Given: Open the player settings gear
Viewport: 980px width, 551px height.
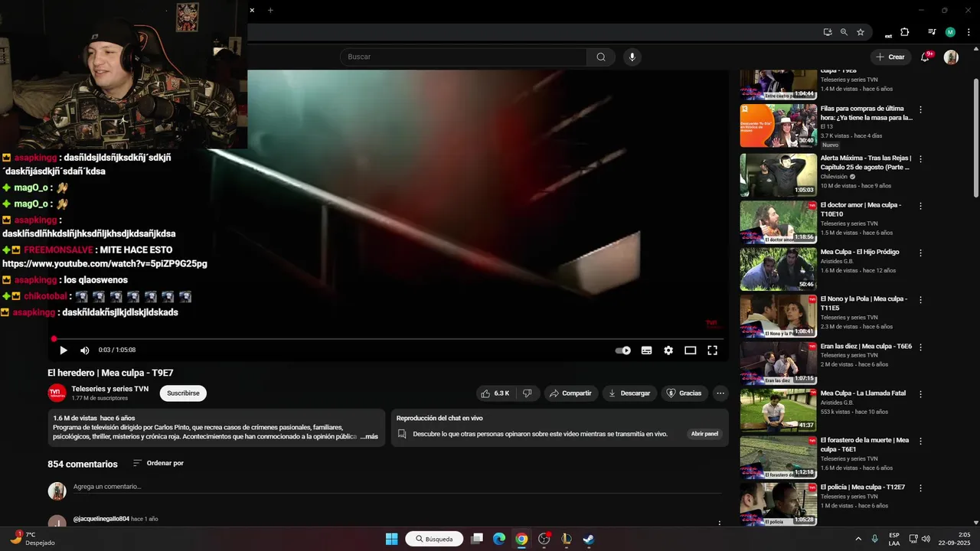Looking at the screenshot, I should coord(668,350).
